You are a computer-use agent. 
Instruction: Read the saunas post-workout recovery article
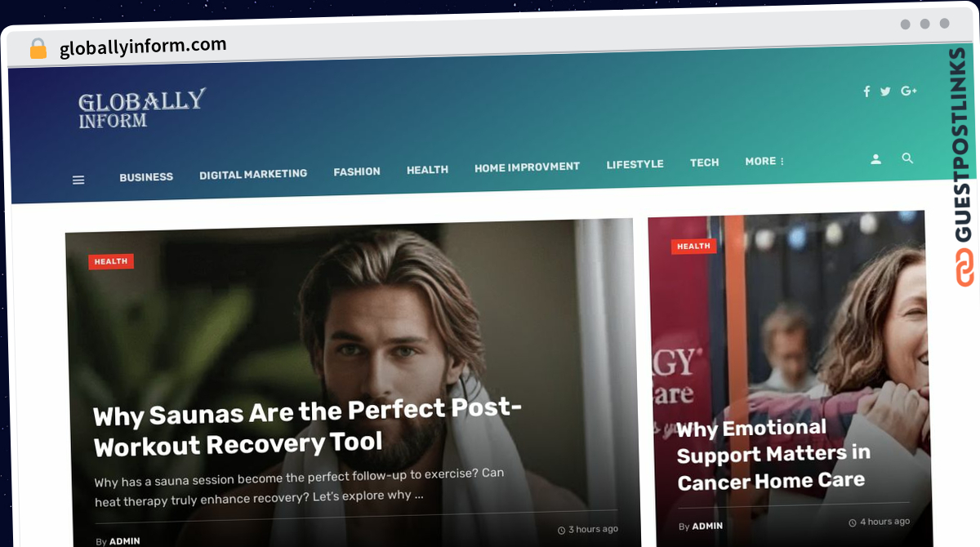click(307, 429)
